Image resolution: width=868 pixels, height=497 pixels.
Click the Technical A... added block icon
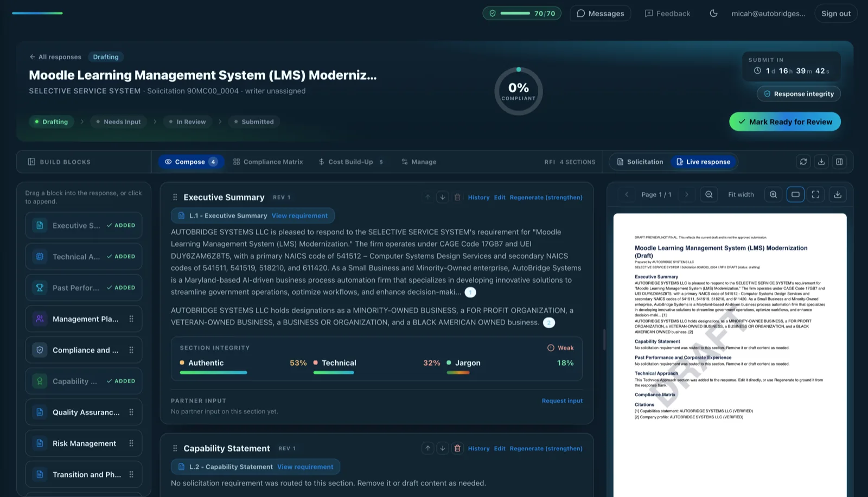tap(40, 257)
